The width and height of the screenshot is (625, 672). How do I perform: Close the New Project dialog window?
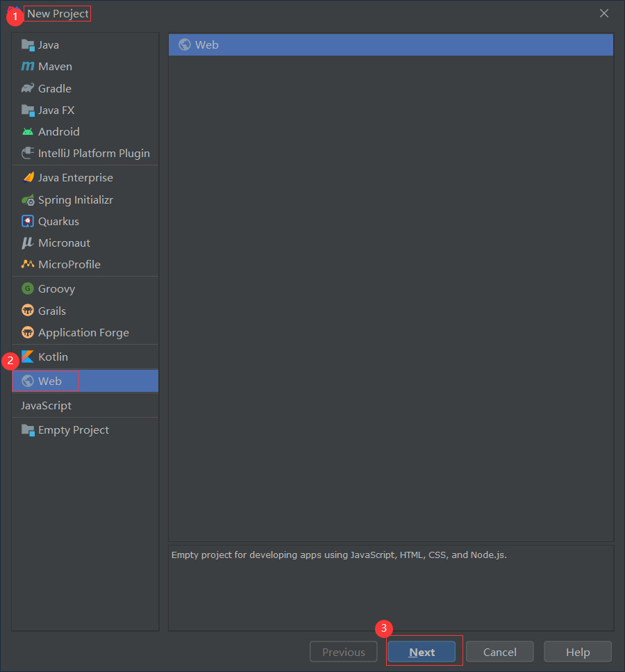(x=604, y=13)
